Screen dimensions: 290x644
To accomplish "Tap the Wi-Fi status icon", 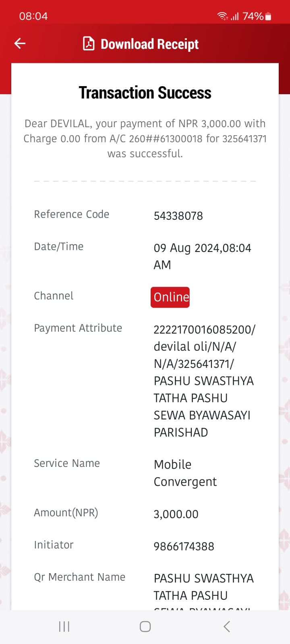I will pos(222,16).
